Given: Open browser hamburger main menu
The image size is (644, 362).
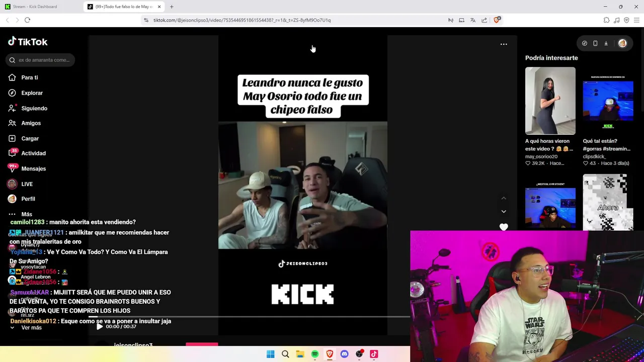Looking at the screenshot, I should click(636, 20).
